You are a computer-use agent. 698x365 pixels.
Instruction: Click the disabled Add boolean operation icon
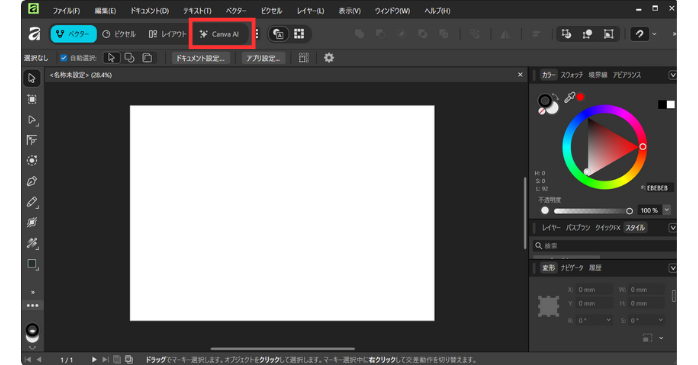(x=359, y=34)
